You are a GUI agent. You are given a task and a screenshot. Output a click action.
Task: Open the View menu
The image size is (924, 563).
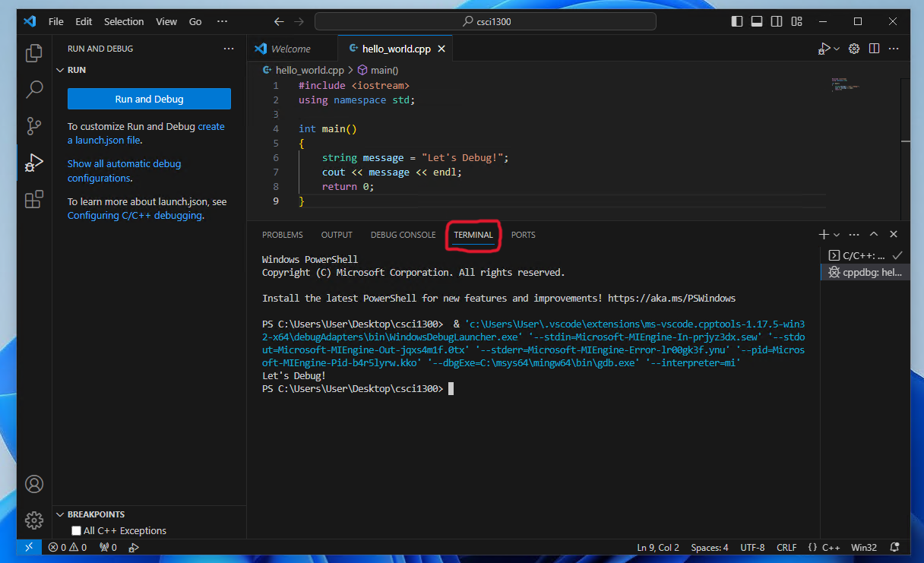[x=166, y=21]
